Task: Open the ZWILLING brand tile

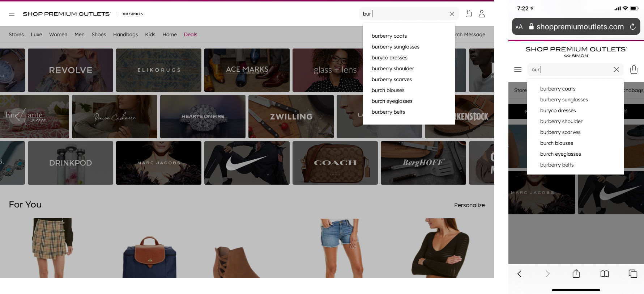Action: click(x=291, y=117)
